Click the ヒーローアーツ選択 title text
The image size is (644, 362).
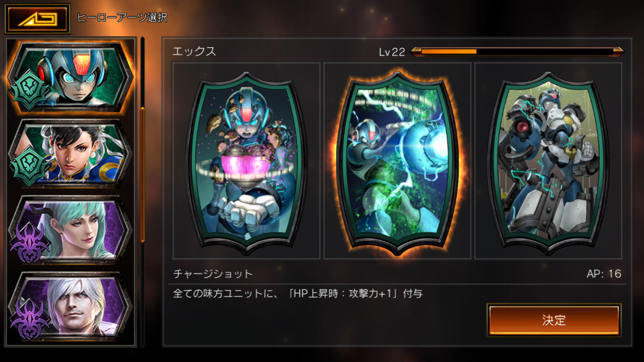coord(122,18)
